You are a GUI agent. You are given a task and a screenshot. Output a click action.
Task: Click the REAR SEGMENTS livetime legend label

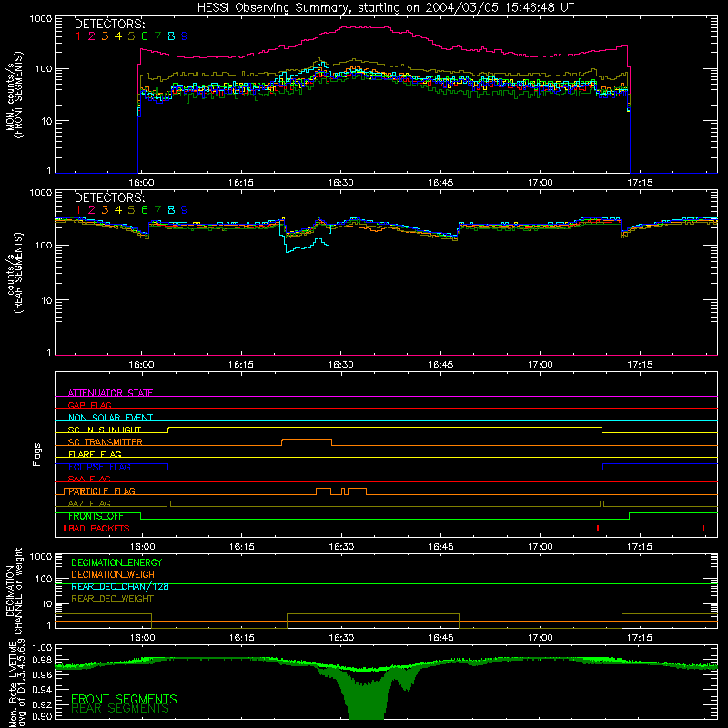click(120, 710)
